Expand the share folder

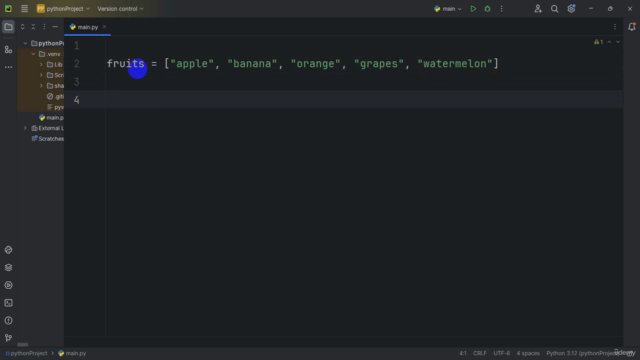(x=41, y=86)
